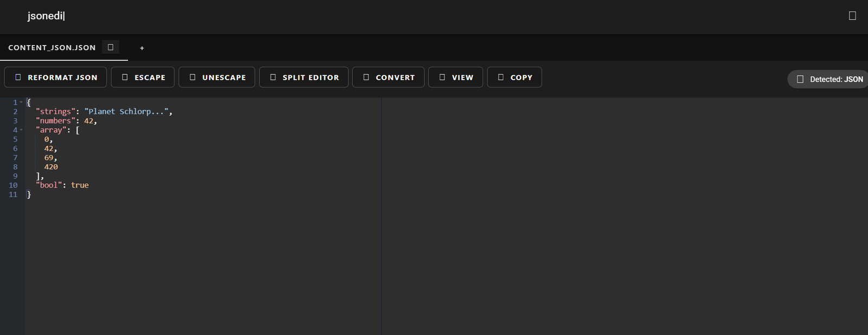The width and height of the screenshot is (868, 335).
Task: Add a new tab with the plus icon
Action: (x=142, y=48)
